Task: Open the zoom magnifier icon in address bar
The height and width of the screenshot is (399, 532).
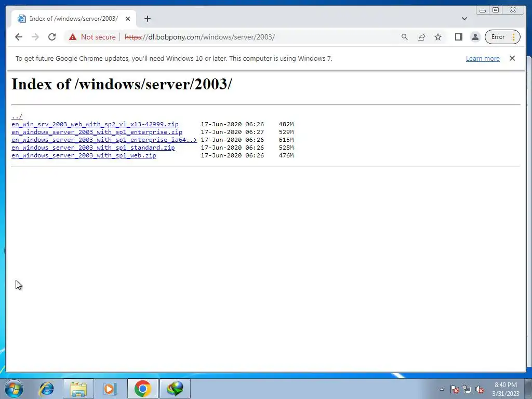Action: pos(404,37)
